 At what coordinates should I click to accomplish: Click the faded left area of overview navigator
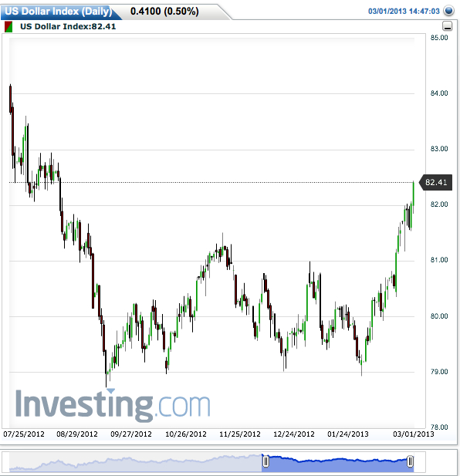135,462
